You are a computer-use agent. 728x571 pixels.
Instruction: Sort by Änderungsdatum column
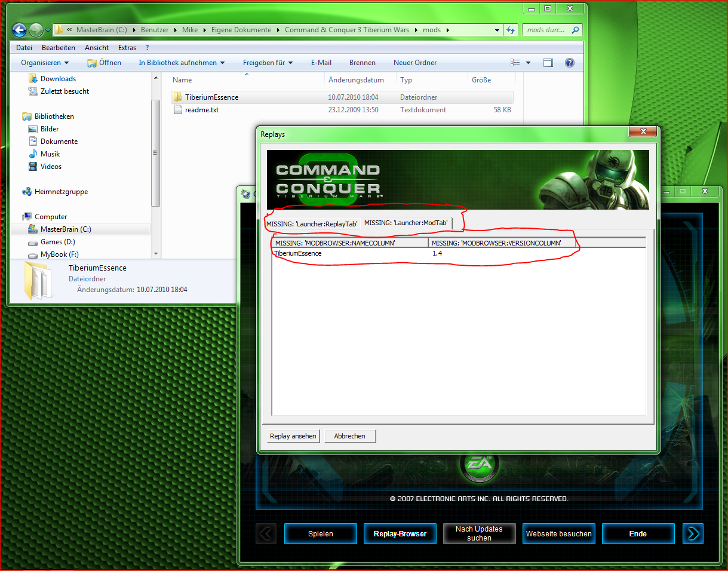361,80
